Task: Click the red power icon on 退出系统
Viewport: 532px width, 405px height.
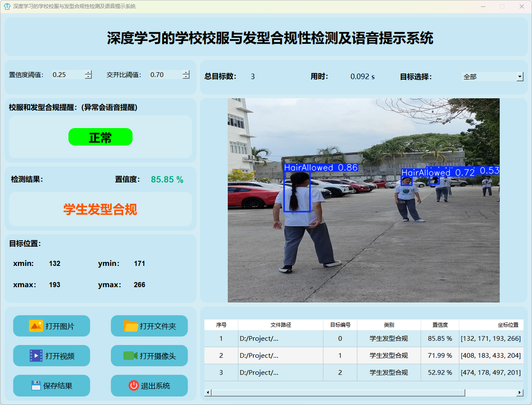Action: 133,385
